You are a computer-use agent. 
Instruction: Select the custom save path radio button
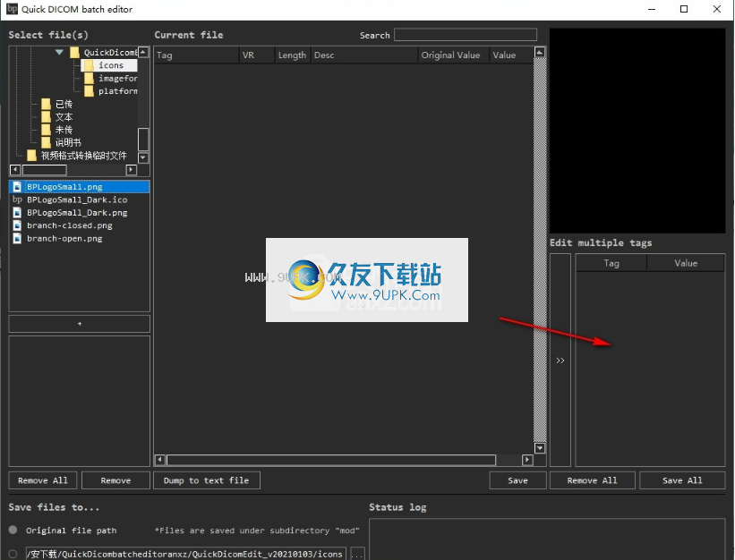[13, 554]
